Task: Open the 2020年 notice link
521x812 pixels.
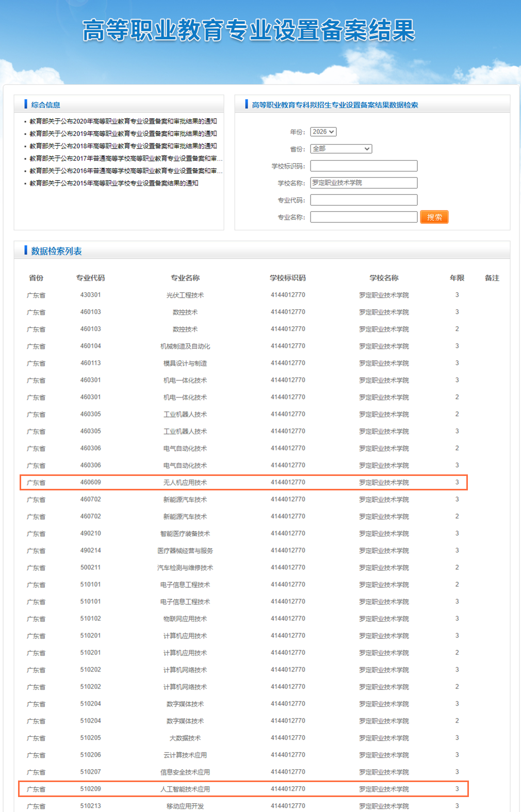Action: coord(123,121)
